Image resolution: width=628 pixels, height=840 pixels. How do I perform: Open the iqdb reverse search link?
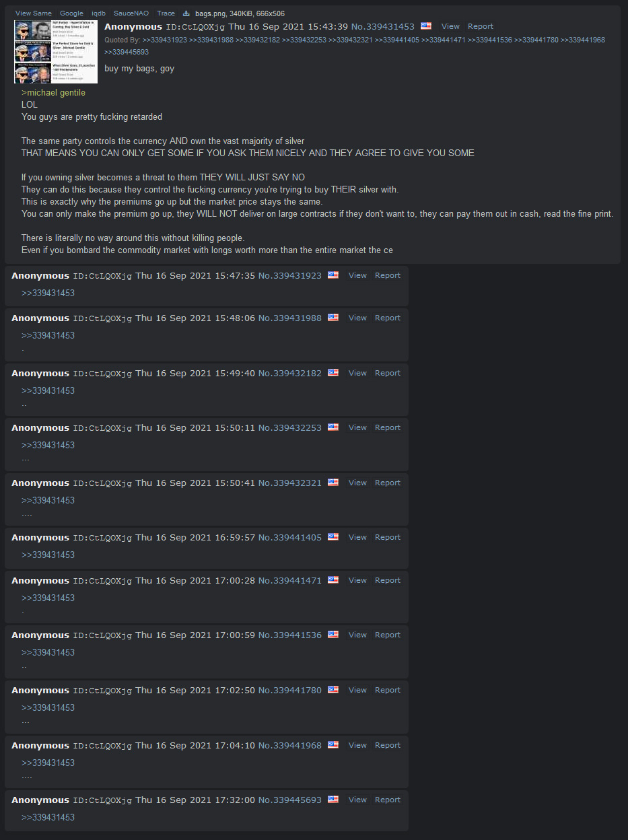click(98, 13)
